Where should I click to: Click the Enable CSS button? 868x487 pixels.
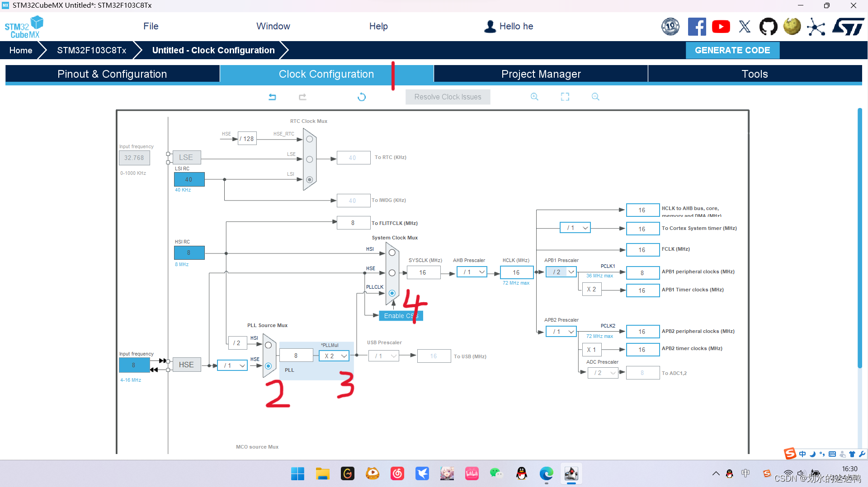pos(401,316)
